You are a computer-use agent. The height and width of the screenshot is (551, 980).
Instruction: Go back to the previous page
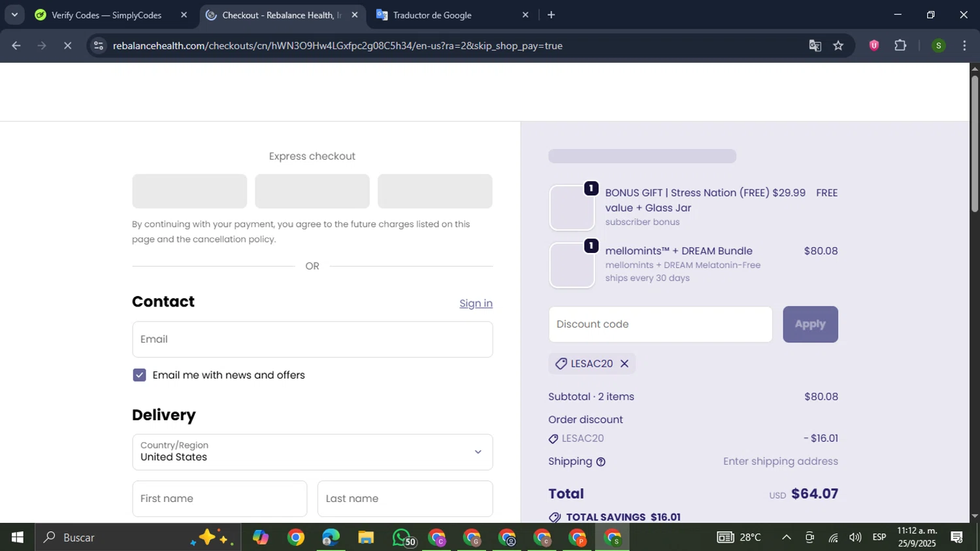tap(16, 46)
